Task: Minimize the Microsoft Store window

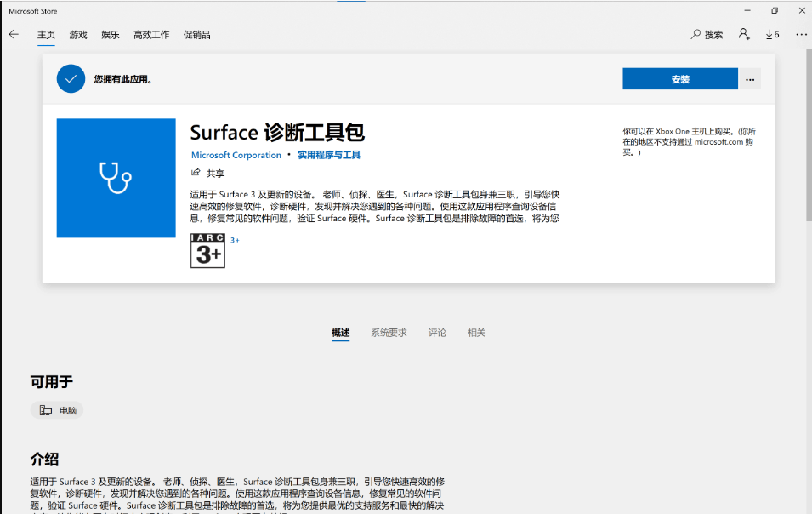Action: [x=747, y=10]
